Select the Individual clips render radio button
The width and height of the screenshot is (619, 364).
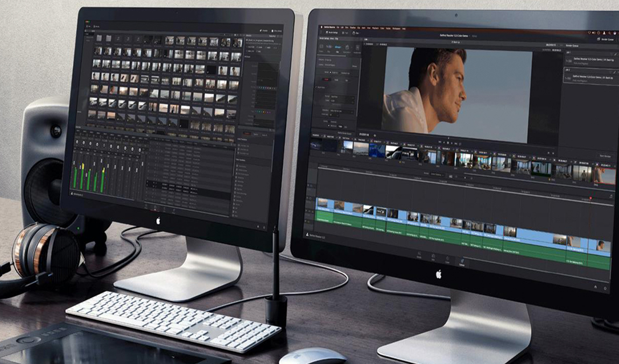pyautogui.click(x=340, y=73)
